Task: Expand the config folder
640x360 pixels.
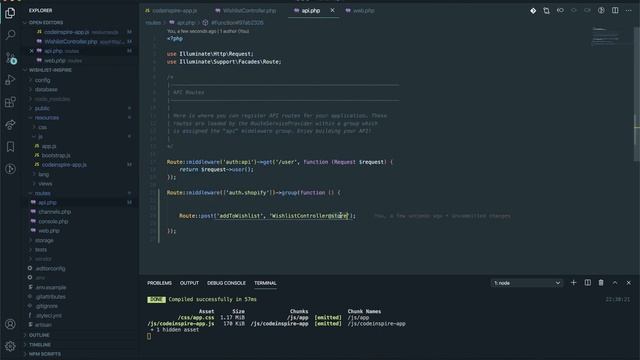Action: [x=42, y=80]
